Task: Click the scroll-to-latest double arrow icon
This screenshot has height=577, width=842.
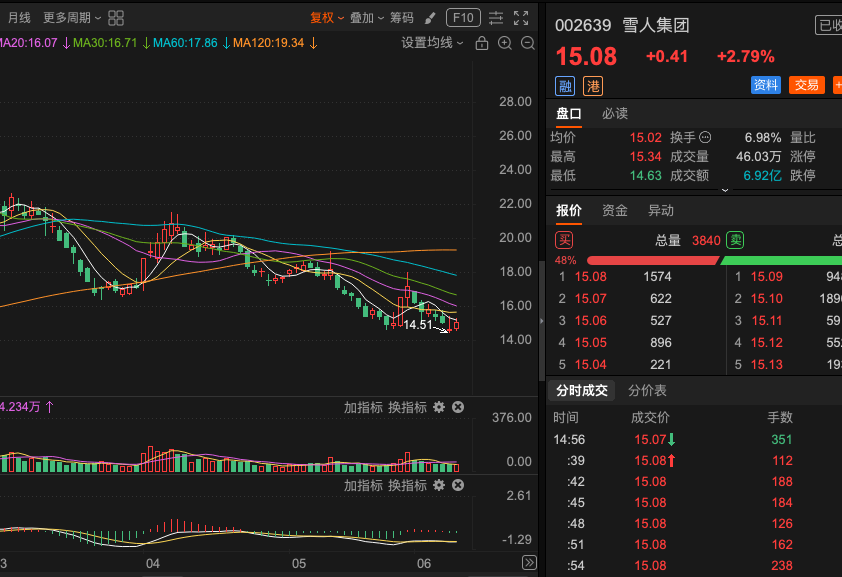Action: [x=529, y=563]
